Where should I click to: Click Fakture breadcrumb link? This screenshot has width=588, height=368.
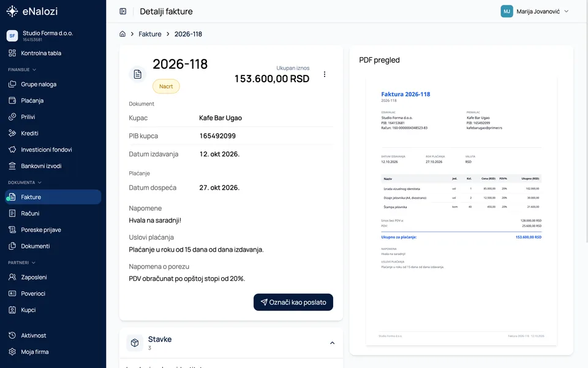pos(150,34)
